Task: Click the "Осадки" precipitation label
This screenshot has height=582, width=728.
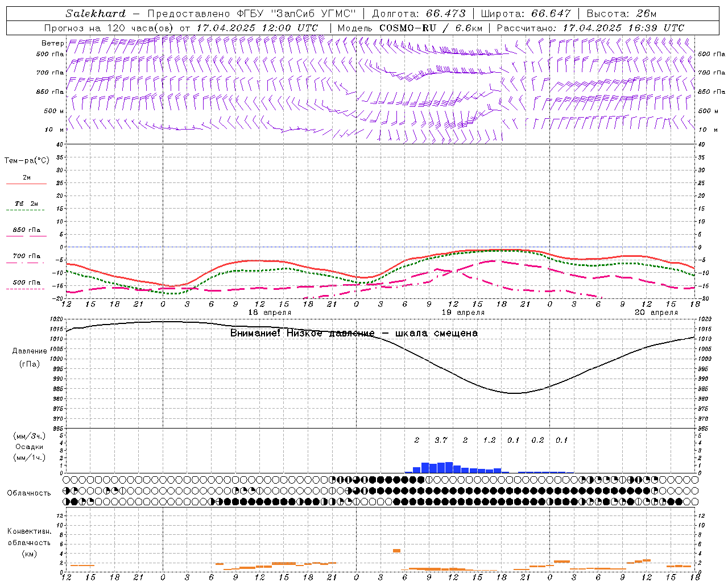Action: tap(30, 447)
